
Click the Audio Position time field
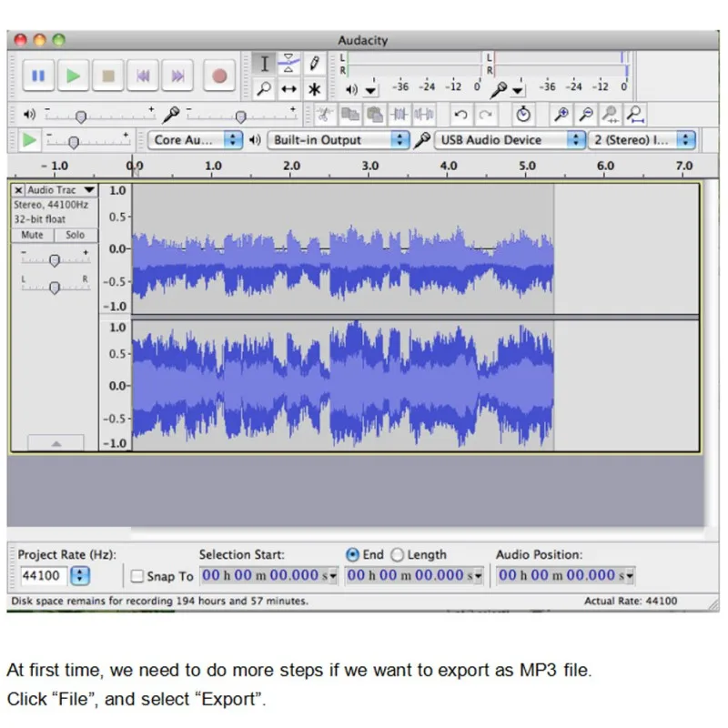(x=565, y=575)
